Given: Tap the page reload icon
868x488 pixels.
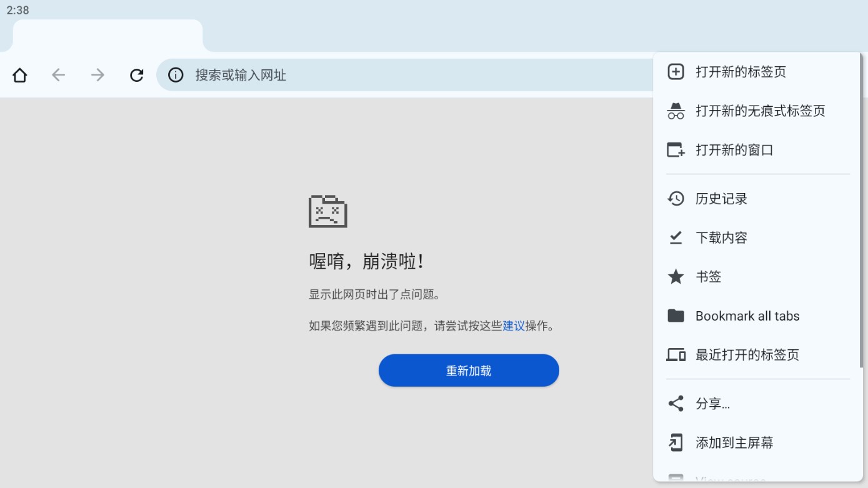Looking at the screenshot, I should (136, 74).
